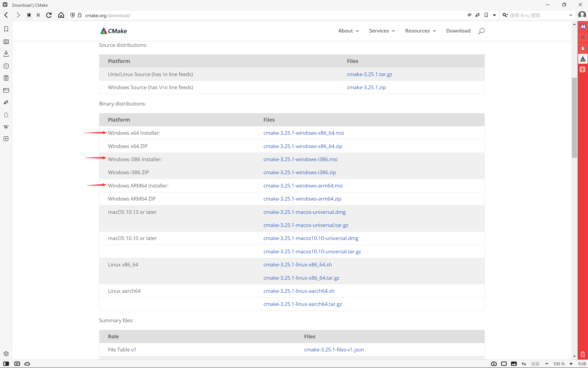This screenshot has height=368, width=588.
Task: Decrease page zoom with minus button
Action: [x=547, y=364]
